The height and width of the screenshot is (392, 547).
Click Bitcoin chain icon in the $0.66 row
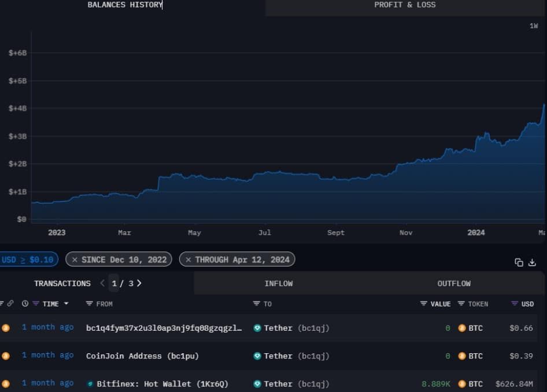pyautogui.click(x=6, y=328)
